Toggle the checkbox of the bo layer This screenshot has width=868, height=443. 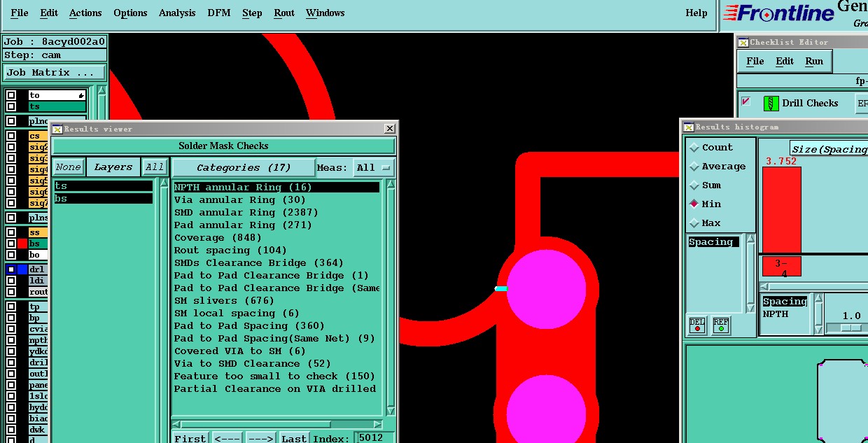11,255
